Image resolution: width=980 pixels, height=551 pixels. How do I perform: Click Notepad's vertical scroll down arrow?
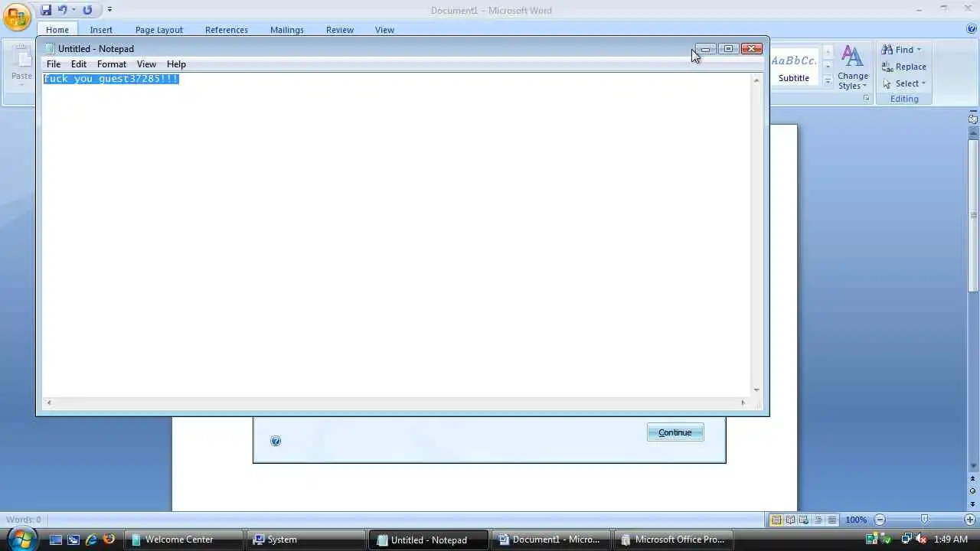pos(756,390)
